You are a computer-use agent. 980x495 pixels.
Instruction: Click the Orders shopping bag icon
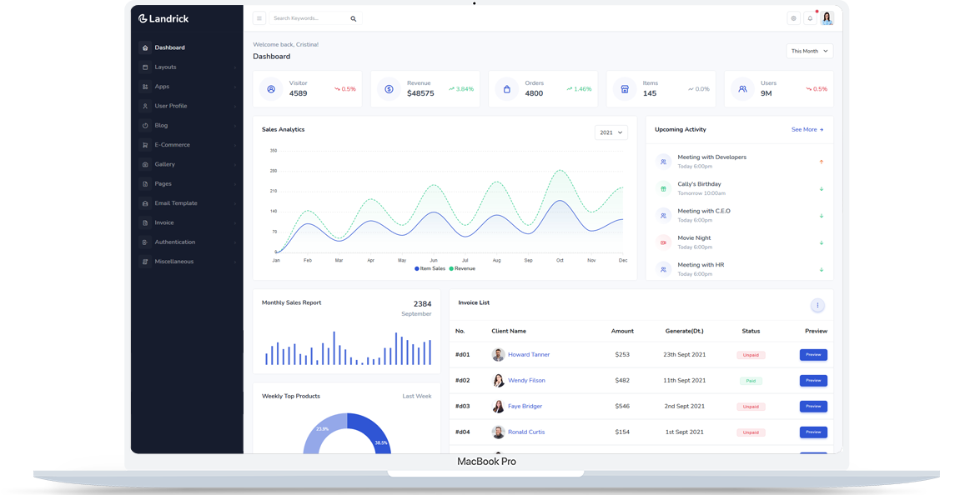pos(506,89)
